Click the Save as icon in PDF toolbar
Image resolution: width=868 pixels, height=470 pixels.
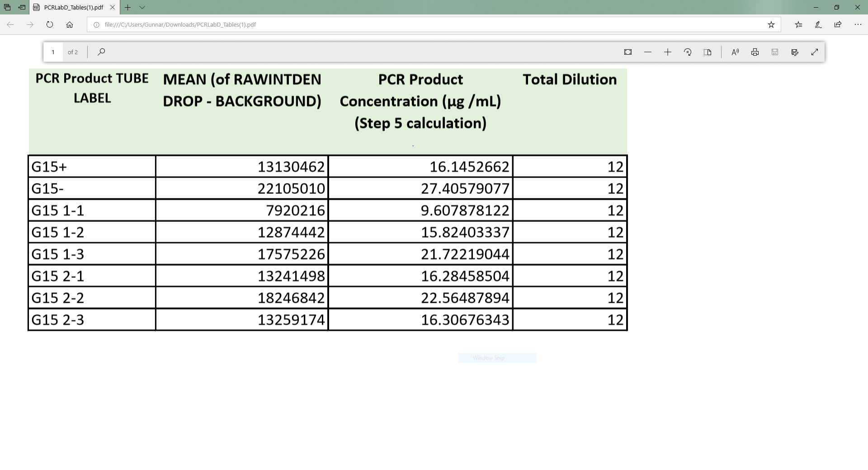(795, 52)
